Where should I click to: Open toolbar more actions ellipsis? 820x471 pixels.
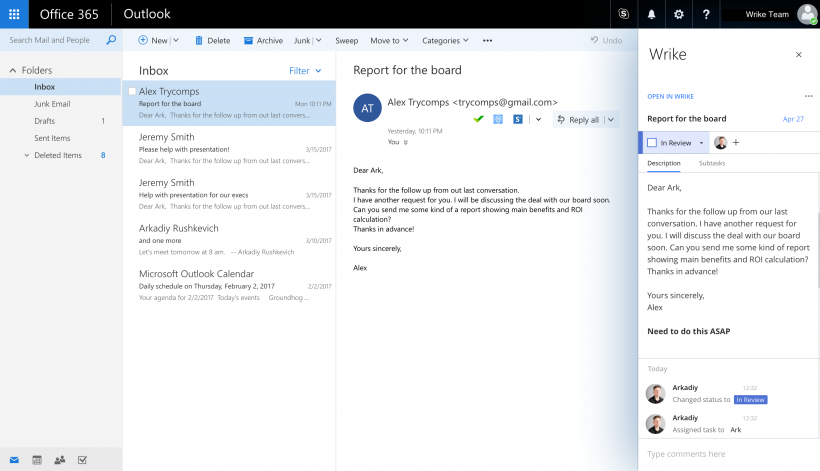click(487, 40)
